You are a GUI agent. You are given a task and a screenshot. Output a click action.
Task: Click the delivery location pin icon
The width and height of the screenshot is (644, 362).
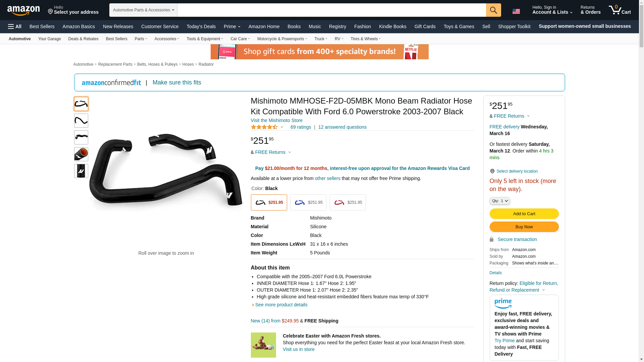[492, 171]
